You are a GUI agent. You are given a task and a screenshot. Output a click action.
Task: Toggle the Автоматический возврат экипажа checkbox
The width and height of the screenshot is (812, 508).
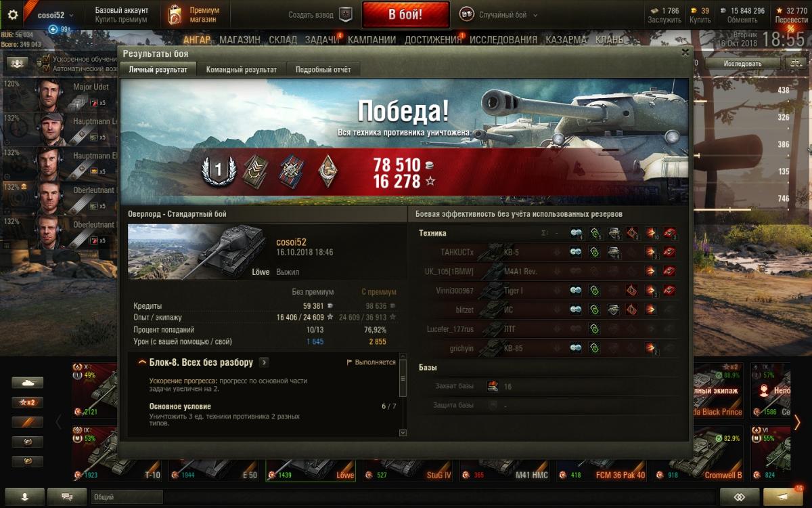[46, 68]
